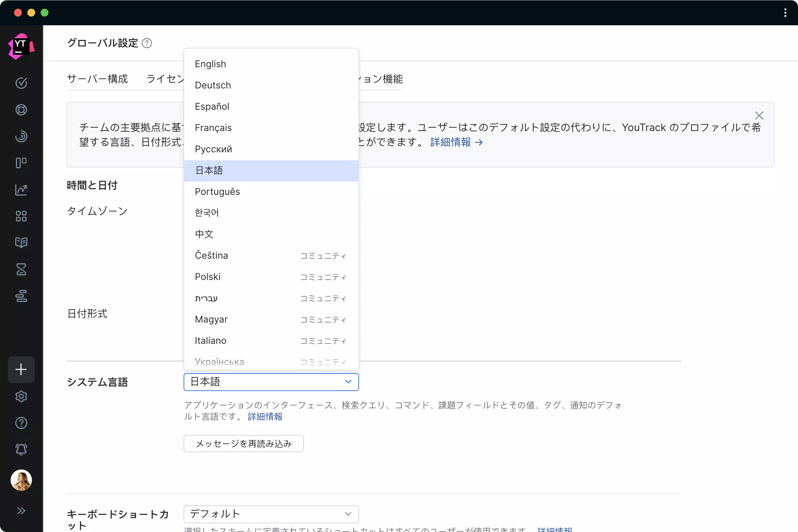The height and width of the screenshot is (532, 798).
Task: Open the keyboard shortcut scheme デフォルト dropdown
Action: 270,514
